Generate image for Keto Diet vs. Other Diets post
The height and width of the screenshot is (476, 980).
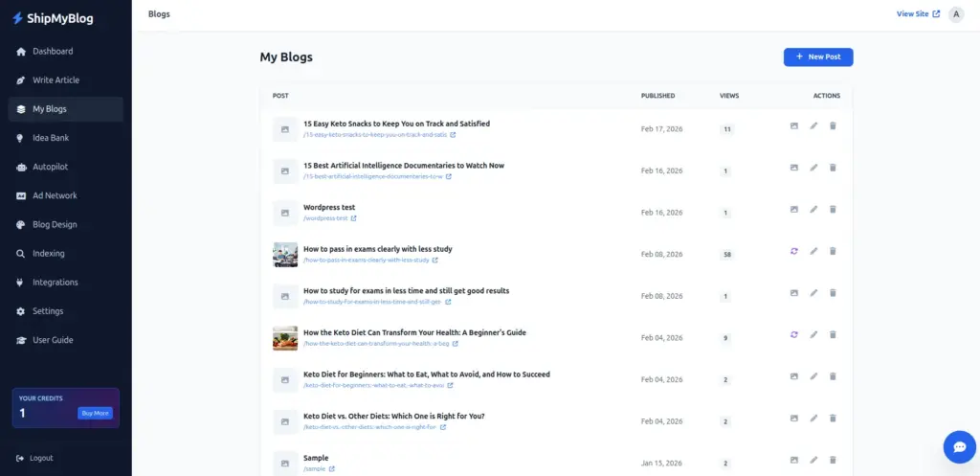click(793, 419)
